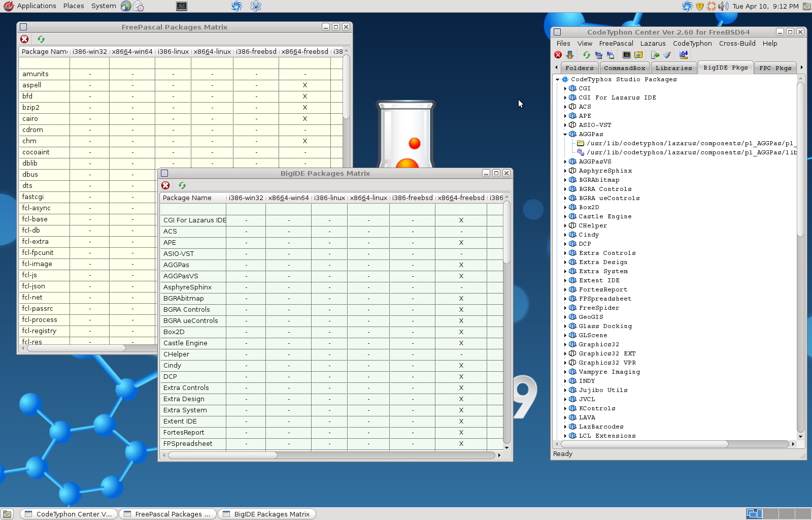Click workspace switcher first desktop
This screenshot has height=520, width=812.
[x=755, y=514]
